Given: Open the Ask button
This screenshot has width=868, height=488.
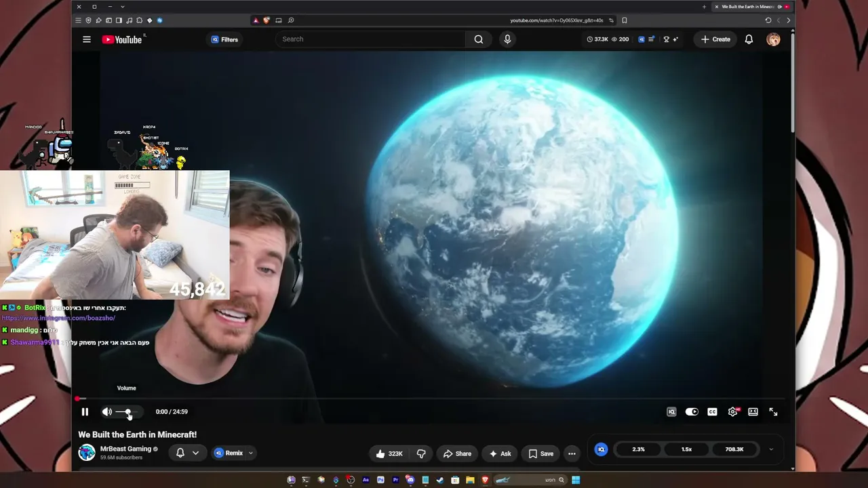Looking at the screenshot, I should (500, 453).
